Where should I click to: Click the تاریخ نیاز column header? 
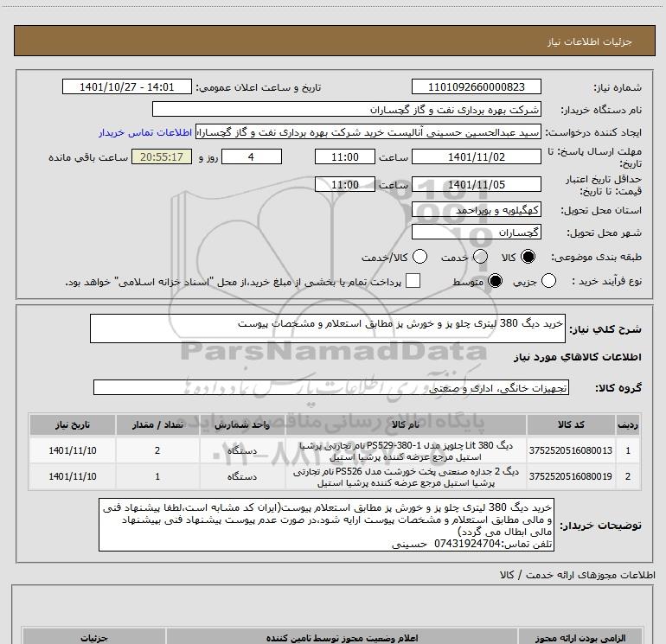click(x=73, y=424)
